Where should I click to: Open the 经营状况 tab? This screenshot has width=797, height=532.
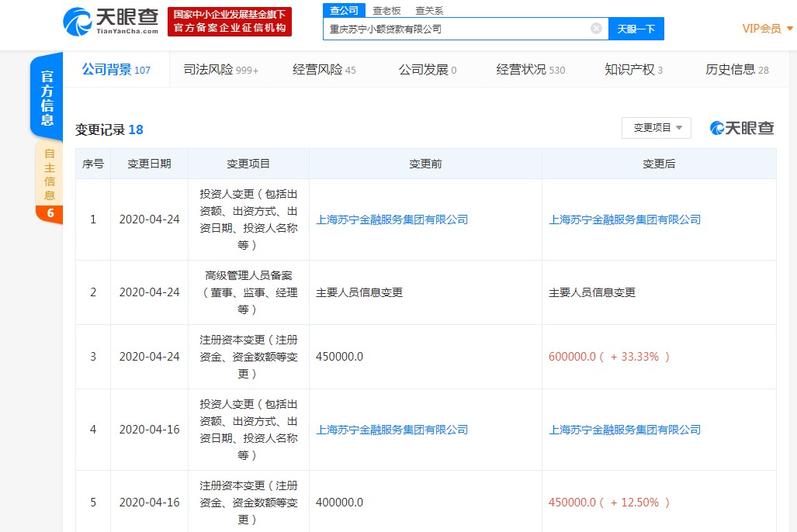point(525,69)
